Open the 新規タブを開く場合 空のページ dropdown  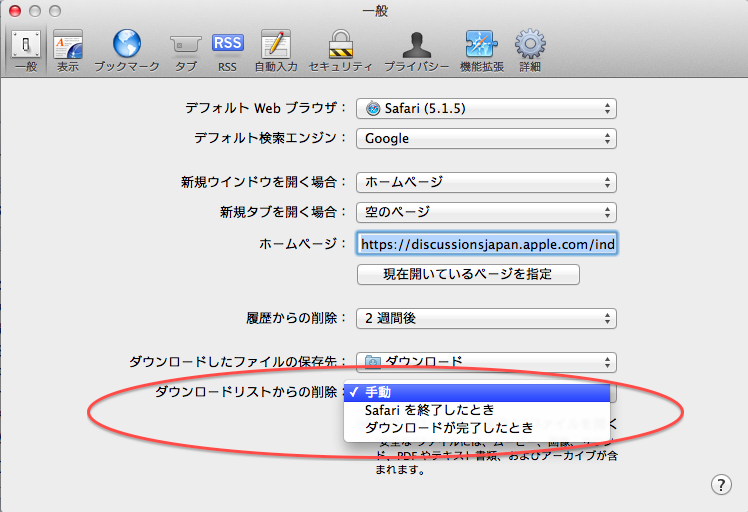coord(486,212)
